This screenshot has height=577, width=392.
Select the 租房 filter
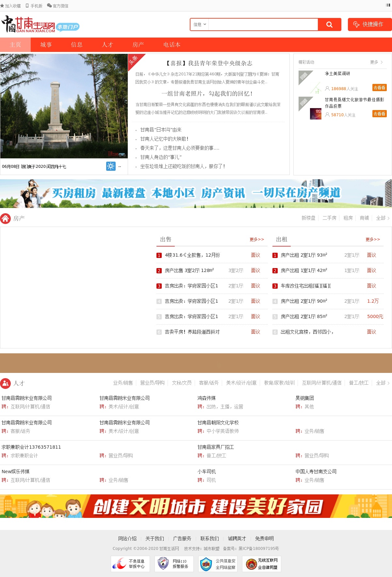coord(348,218)
